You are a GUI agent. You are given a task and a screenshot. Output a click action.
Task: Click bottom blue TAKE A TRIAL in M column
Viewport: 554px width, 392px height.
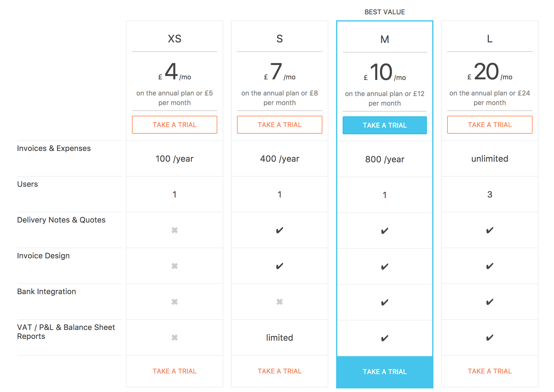385,372
